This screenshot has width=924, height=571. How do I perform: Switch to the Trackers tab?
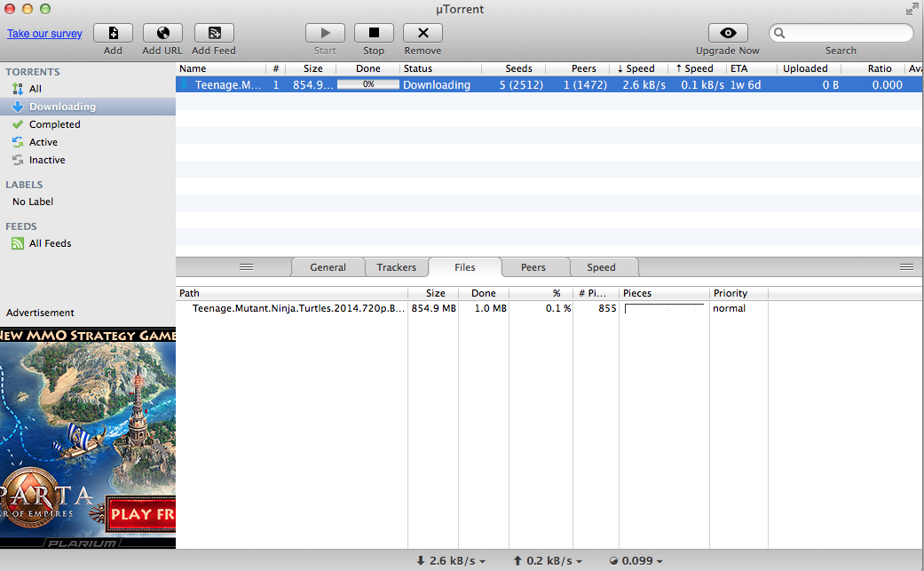tap(397, 267)
